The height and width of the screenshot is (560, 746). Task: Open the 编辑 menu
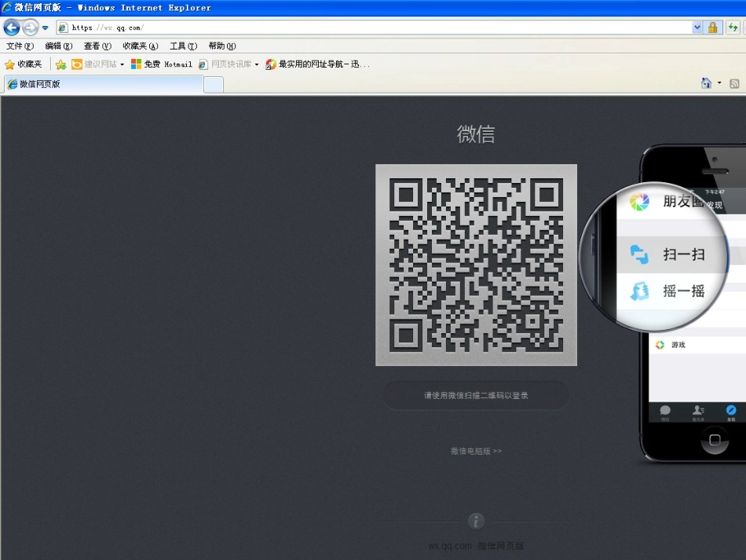pyautogui.click(x=59, y=46)
